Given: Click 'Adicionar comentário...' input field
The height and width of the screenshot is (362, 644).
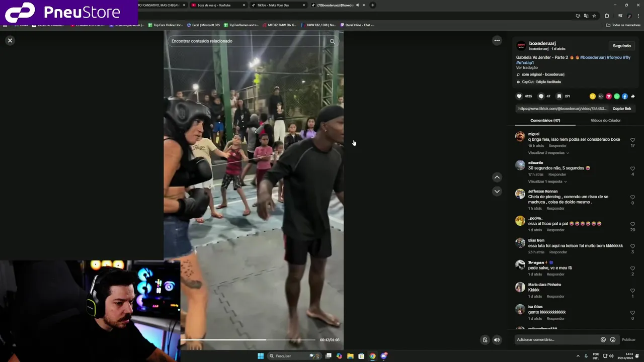Looking at the screenshot, I should point(557,339).
